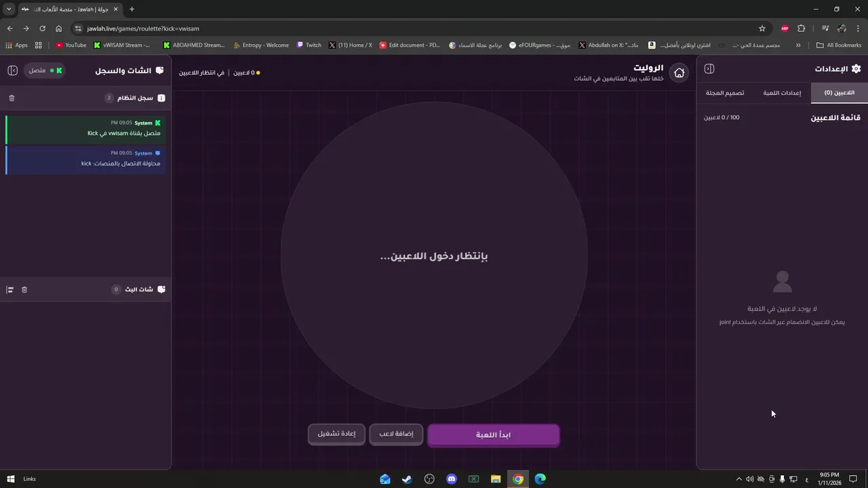Switch to the اللاعبين (0) tab
The width and height of the screenshot is (868, 488).
839,93
